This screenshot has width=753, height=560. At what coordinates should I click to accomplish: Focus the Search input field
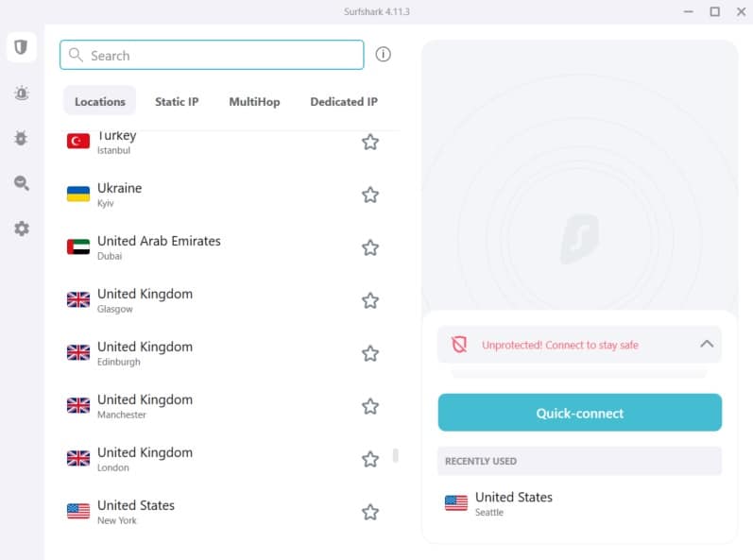pos(212,55)
